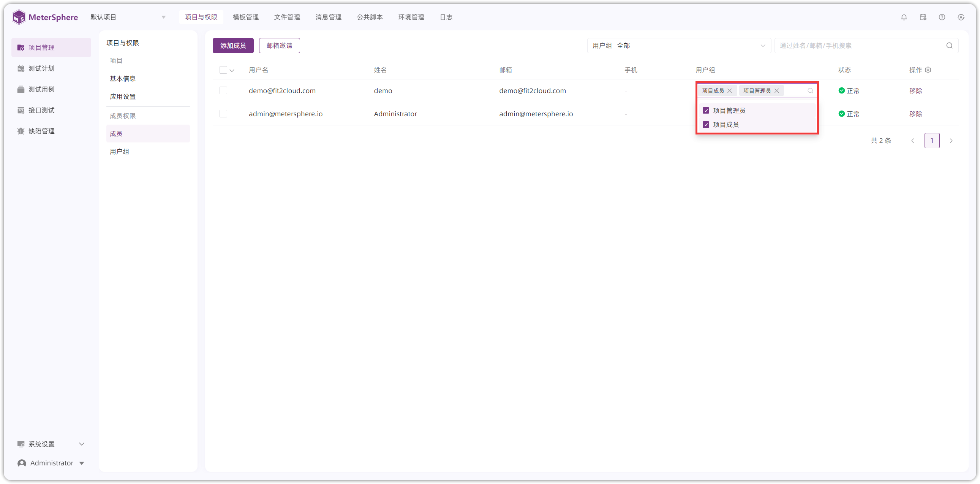The height and width of the screenshot is (484, 980).
Task: Click the language switch icon in header
Action: click(961, 17)
